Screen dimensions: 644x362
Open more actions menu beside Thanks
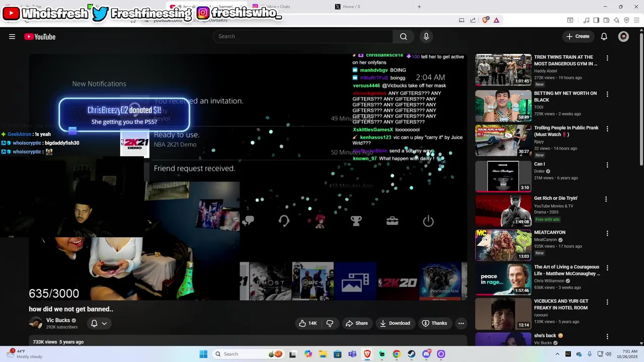tap(461, 323)
